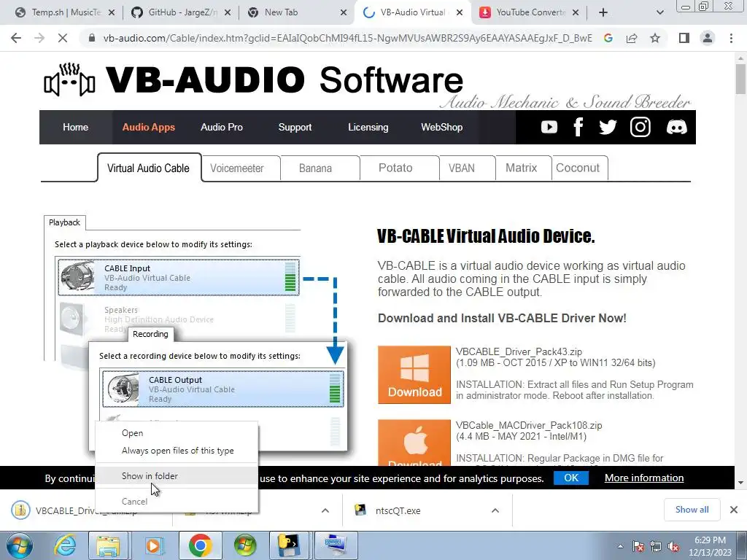This screenshot has height=560, width=747.
Task: Open Google icon in address bar
Action: [x=608, y=38]
